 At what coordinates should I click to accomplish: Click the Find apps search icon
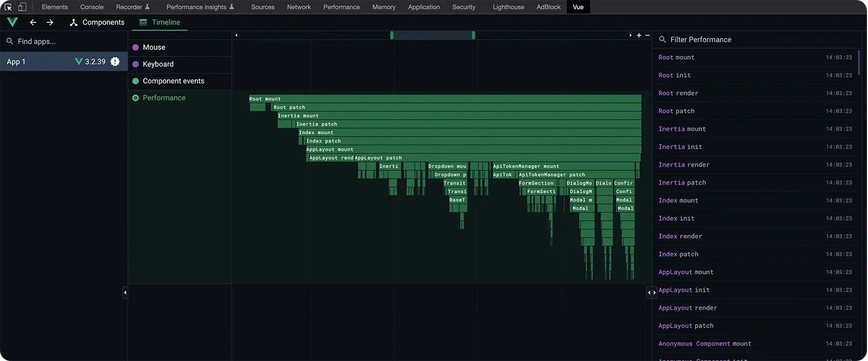tap(10, 41)
